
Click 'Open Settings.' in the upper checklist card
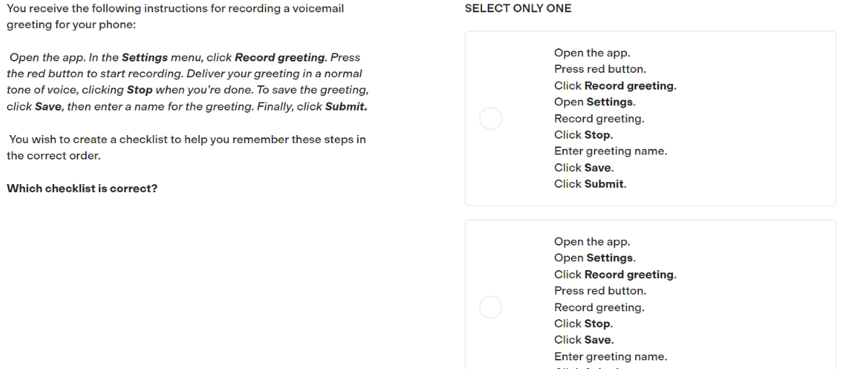pos(594,102)
